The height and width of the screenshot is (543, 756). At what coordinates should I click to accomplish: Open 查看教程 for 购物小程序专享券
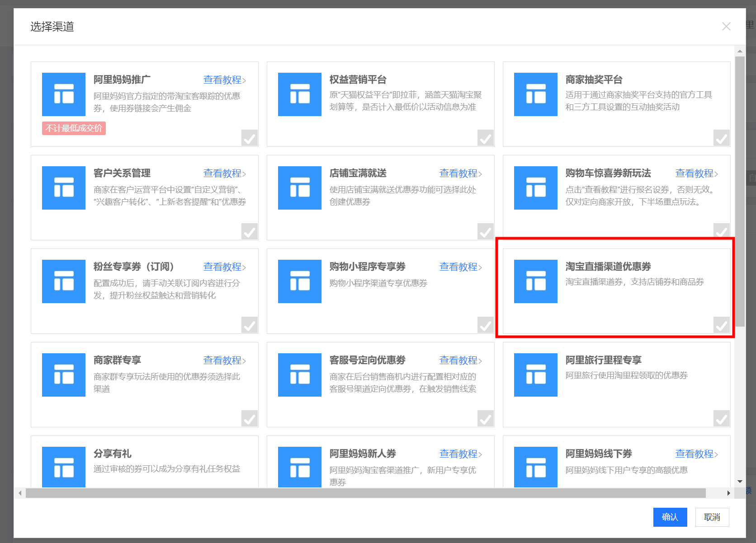point(461,267)
